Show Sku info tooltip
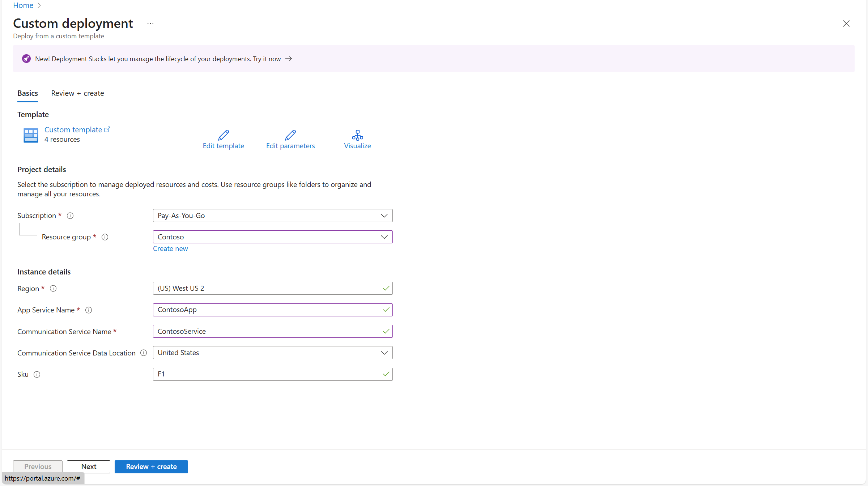The height and width of the screenshot is (486, 868). pos(37,374)
